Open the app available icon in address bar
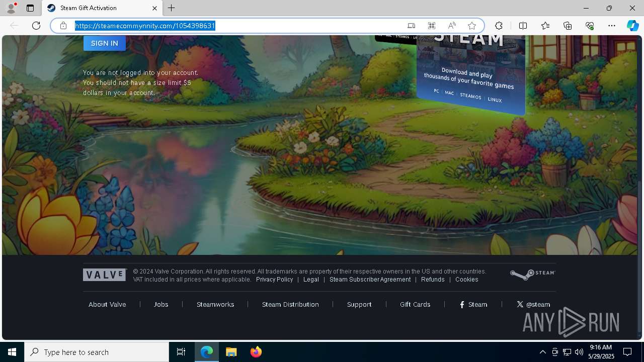 [x=411, y=26]
